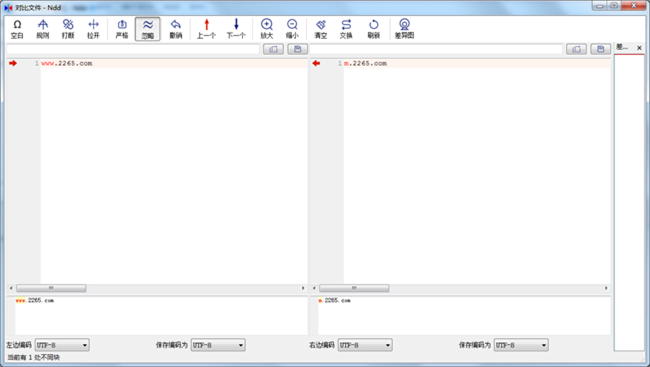The width and height of the screenshot is (650, 367).
Task: Click m.2265.com in lower-right detail box
Action: point(335,301)
